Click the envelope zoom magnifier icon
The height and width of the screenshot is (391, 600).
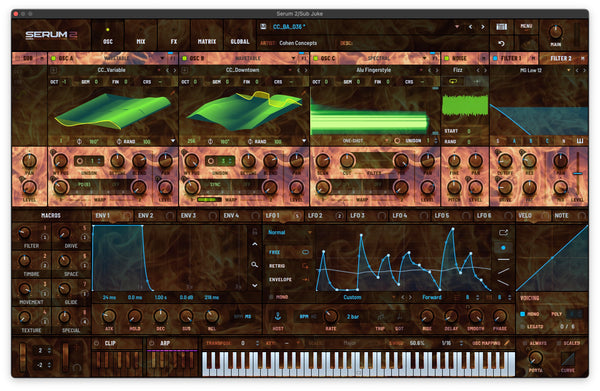254,264
